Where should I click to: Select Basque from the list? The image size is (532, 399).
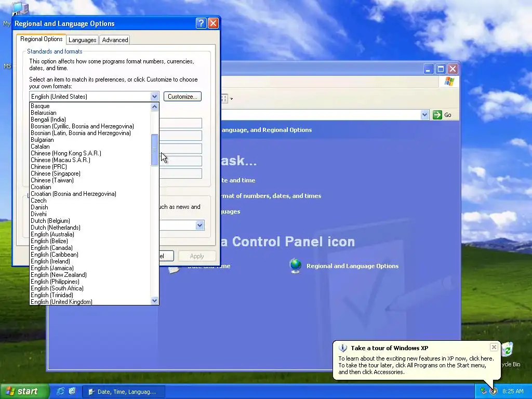pyautogui.click(x=90, y=106)
